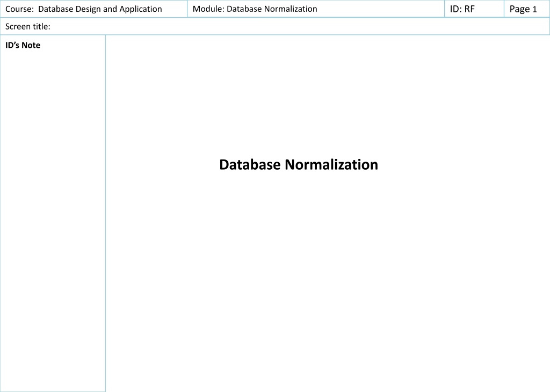
Task: Select the "RF" initials text
Action: (469, 9)
